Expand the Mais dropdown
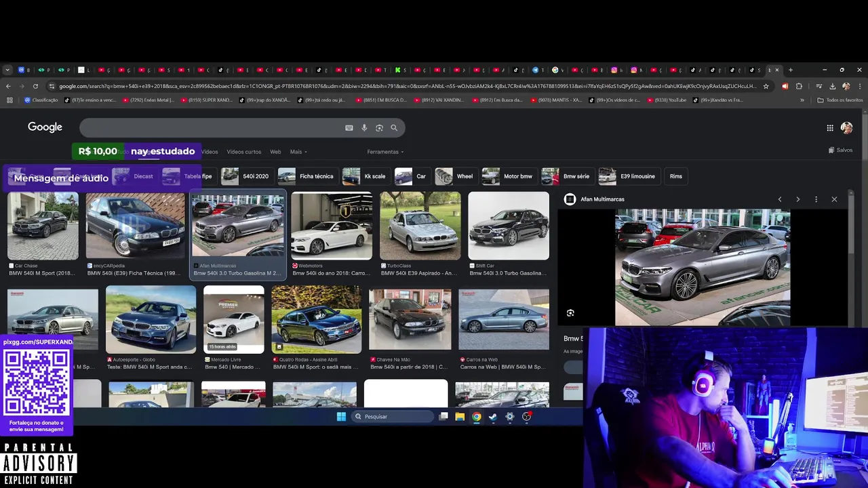The height and width of the screenshot is (488, 868). coord(298,152)
